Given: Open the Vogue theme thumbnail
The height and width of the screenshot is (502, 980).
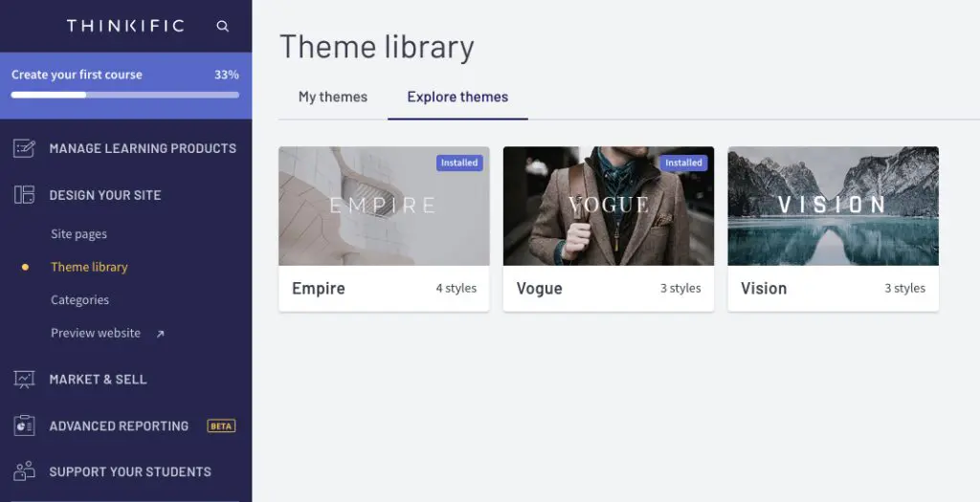Looking at the screenshot, I should point(608,206).
